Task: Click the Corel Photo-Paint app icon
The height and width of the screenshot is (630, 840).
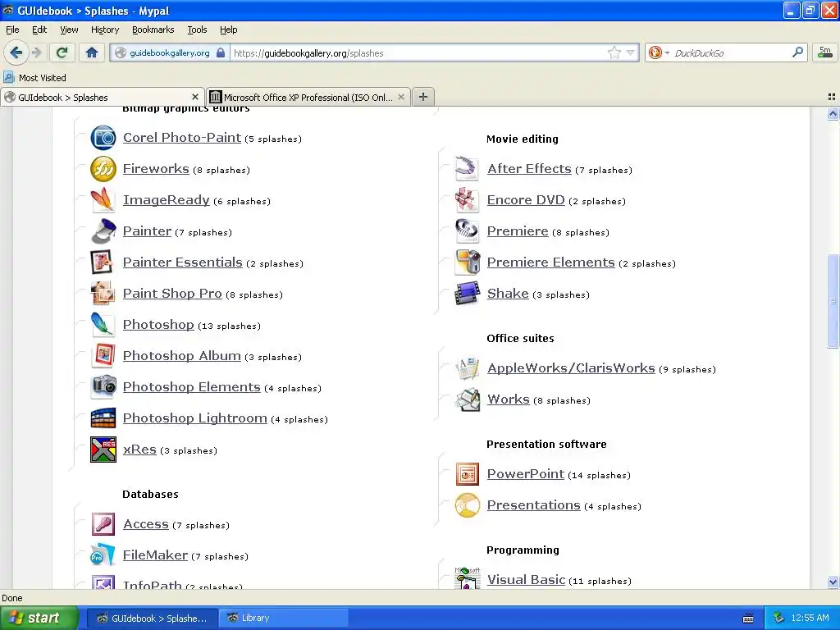Action: tap(103, 138)
